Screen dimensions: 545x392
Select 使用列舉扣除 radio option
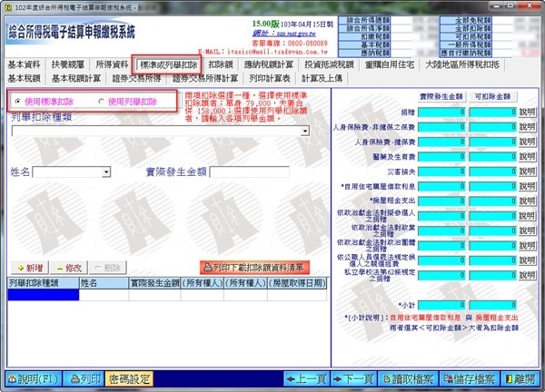(x=101, y=102)
